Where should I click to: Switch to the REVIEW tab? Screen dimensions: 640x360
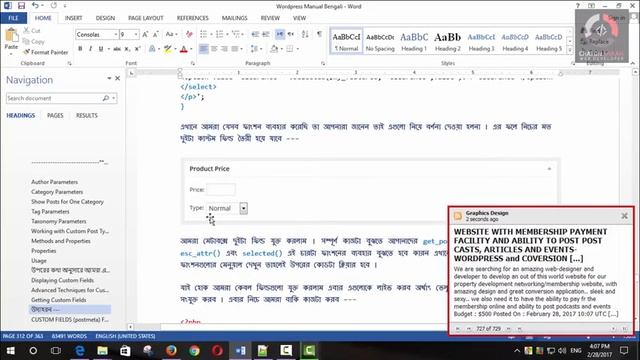270,18
